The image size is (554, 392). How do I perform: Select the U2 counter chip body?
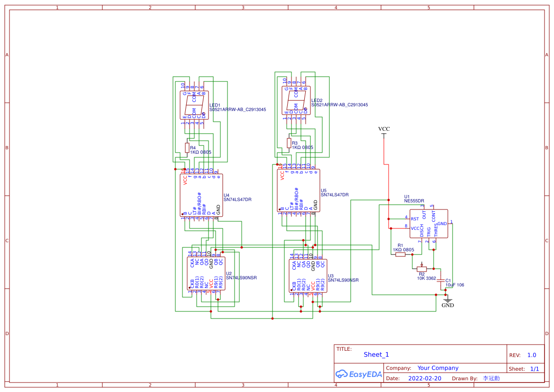point(206,273)
